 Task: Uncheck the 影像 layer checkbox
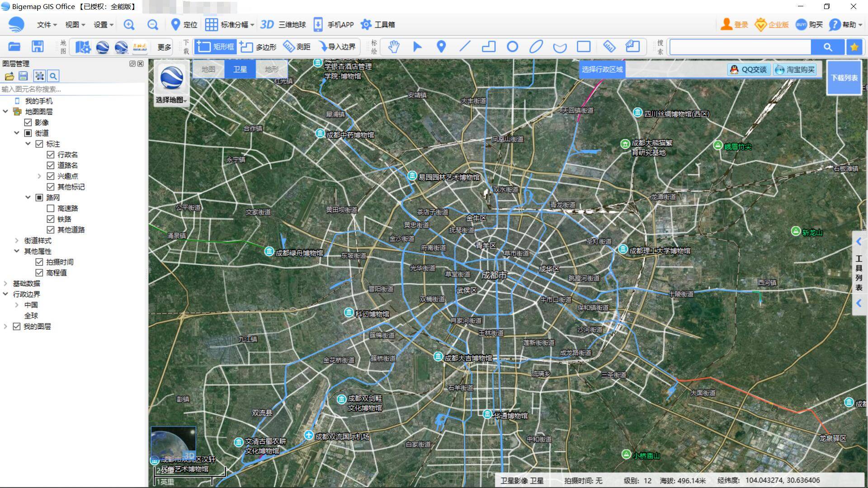28,122
